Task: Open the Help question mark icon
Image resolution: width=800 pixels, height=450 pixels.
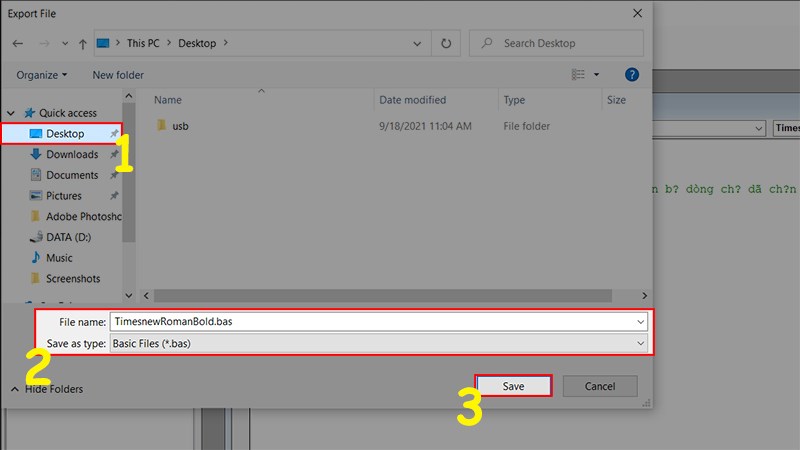Action: tap(631, 75)
